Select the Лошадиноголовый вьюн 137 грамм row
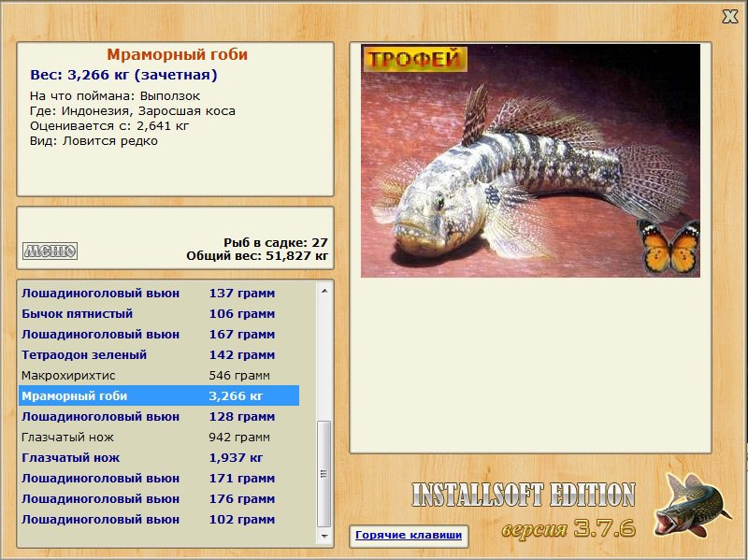Screen dimensions: 748x560 159,294
